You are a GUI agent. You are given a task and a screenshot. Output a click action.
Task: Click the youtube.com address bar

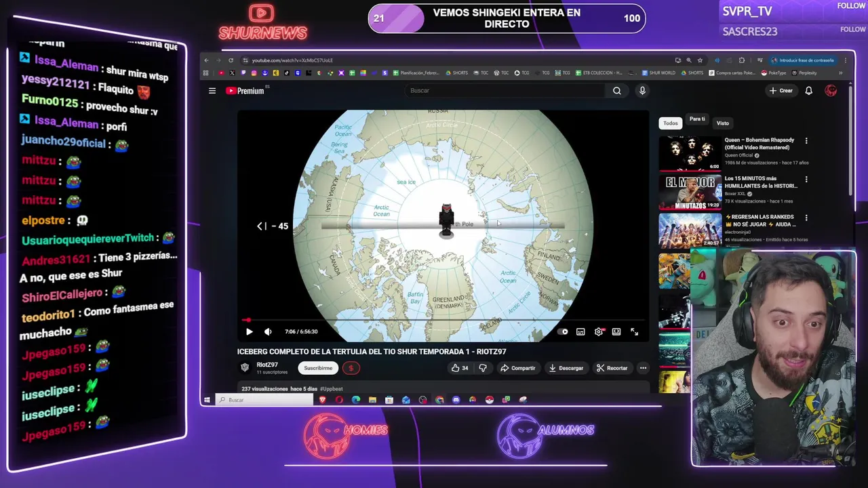pyautogui.click(x=292, y=60)
